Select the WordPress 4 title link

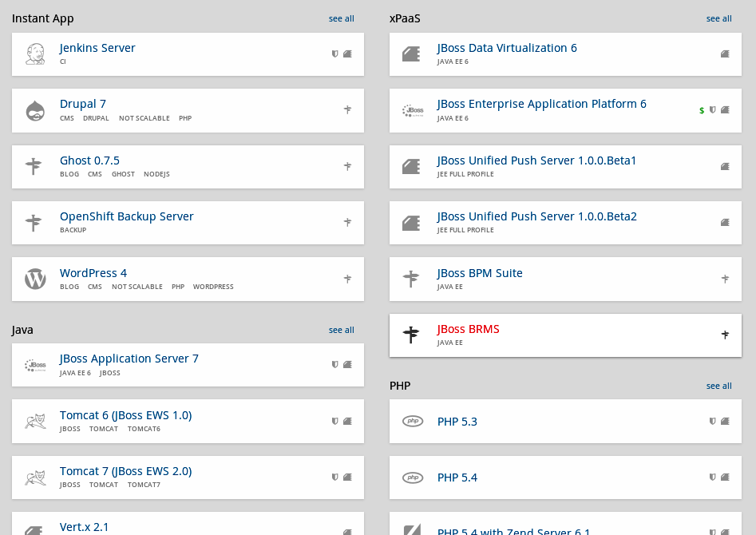pyautogui.click(x=93, y=273)
